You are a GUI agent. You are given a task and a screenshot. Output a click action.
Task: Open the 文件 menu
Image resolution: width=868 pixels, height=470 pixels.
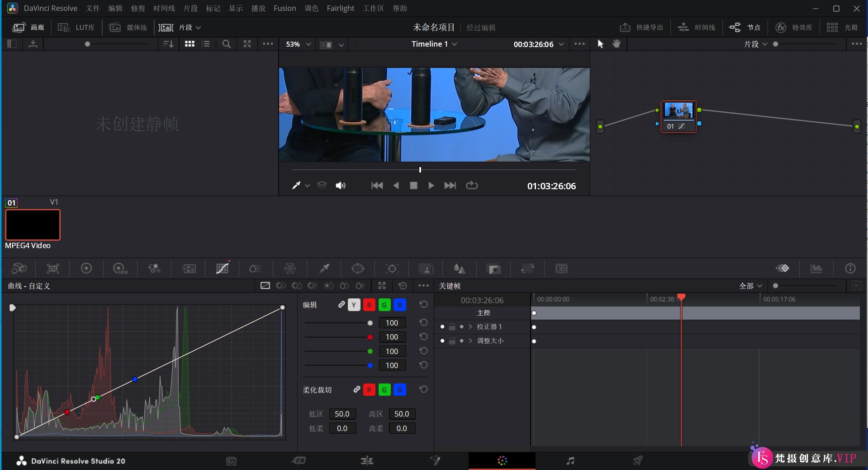(93, 8)
